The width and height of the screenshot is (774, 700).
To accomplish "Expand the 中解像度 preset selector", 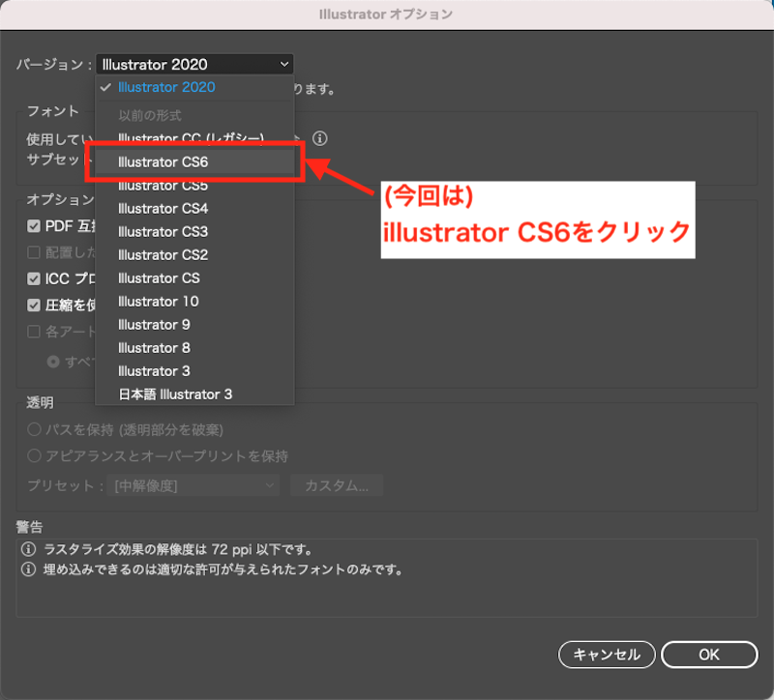I will [x=193, y=485].
